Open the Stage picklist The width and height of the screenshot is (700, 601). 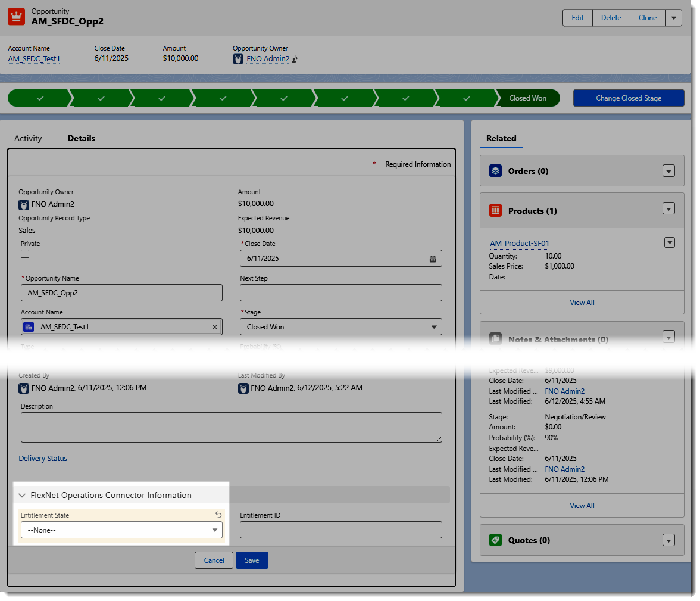[341, 327]
